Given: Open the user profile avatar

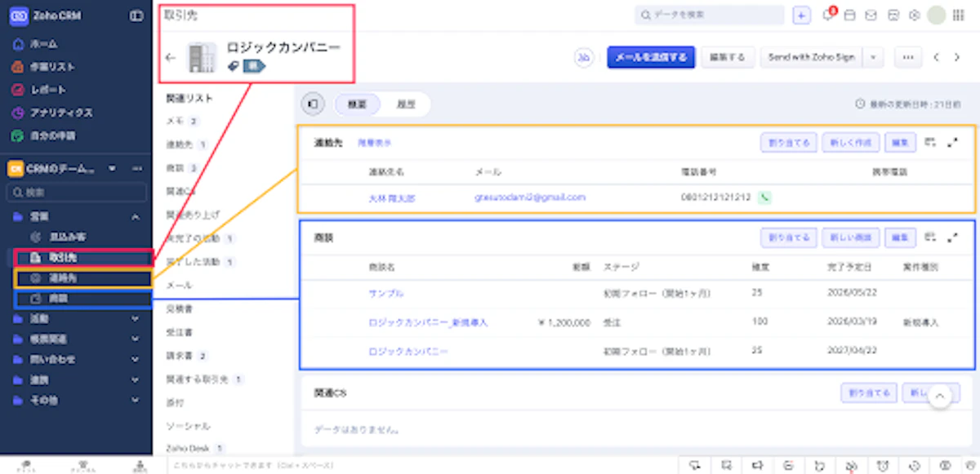Looking at the screenshot, I should click(x=937, y=16).
